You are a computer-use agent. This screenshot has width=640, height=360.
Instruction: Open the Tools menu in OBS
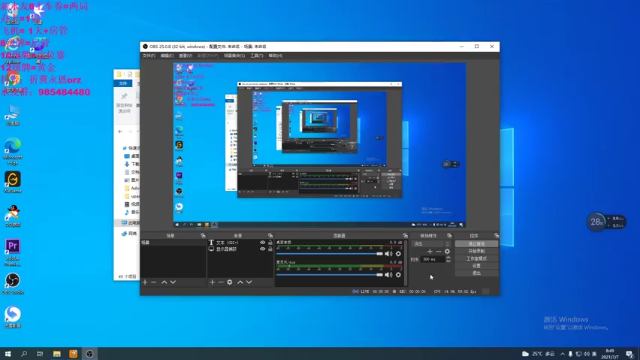tap(257, 56)
